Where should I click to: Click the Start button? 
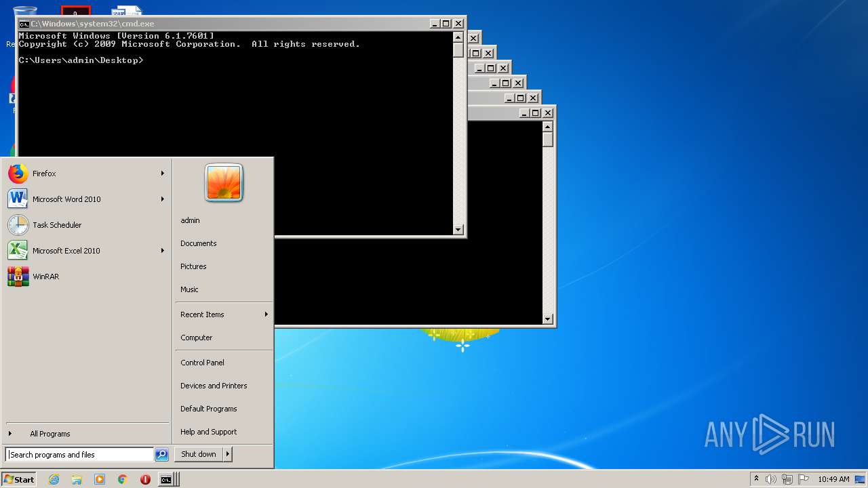19,479
